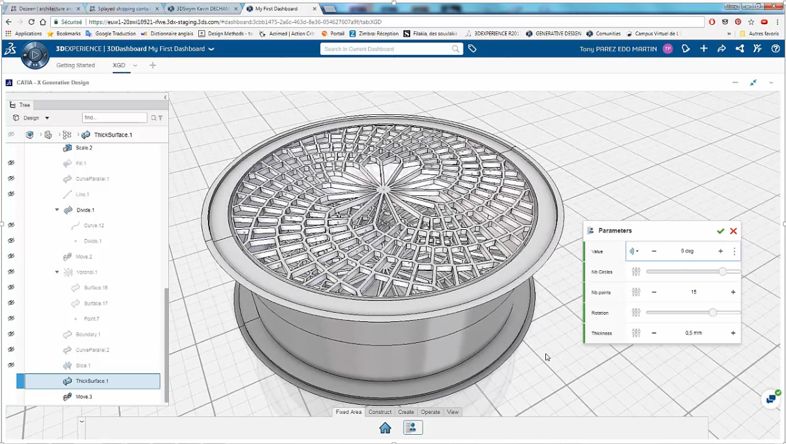The height and width of the screenshot is (444, 786).
Task: Open the Create action bar tab
Action: pos(406,412)
